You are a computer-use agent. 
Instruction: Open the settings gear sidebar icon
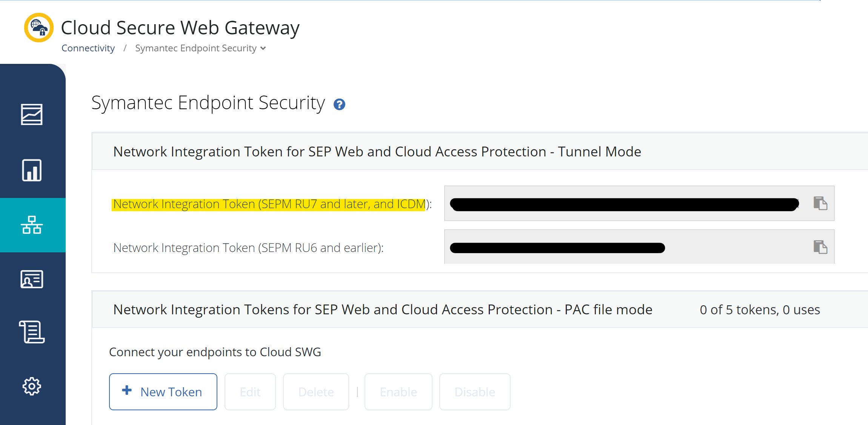[32, 386]
